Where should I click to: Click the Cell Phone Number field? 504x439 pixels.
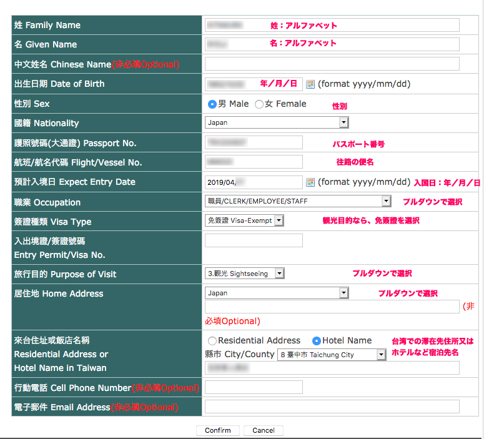pyautogui.click(x=254, y=387)
